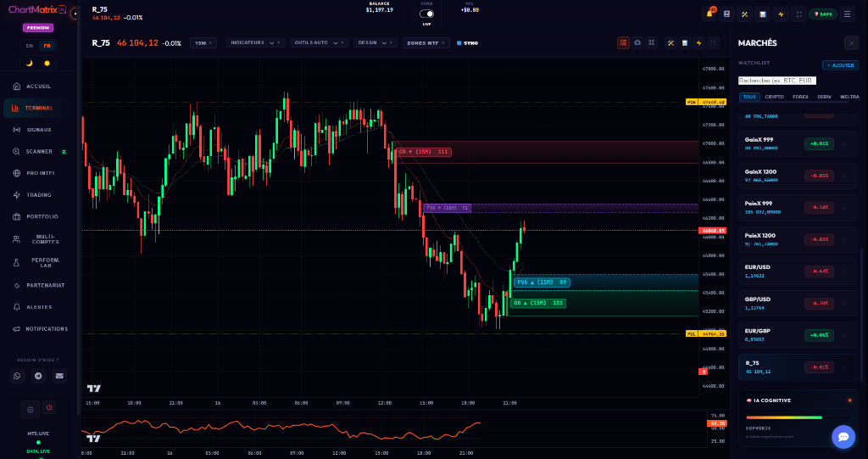Open Alertes in sidebar
The image size is (868, 459).
[39, 307]
